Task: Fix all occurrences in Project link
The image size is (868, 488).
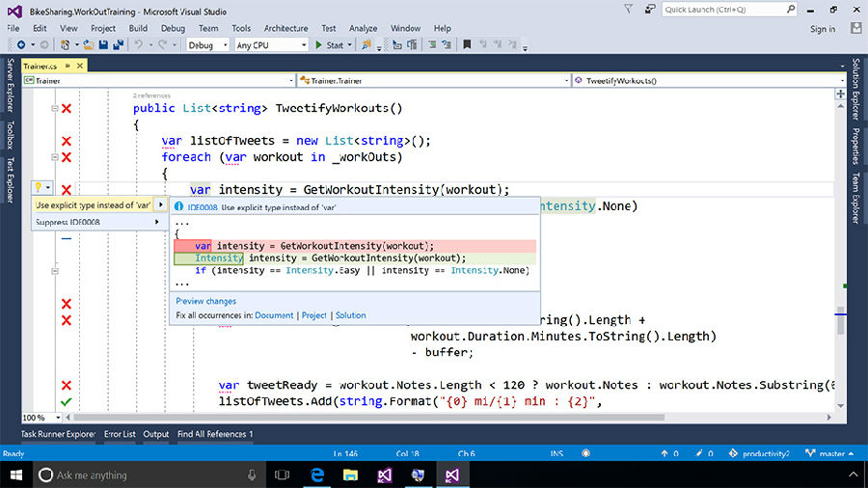Action: (313, 315)
